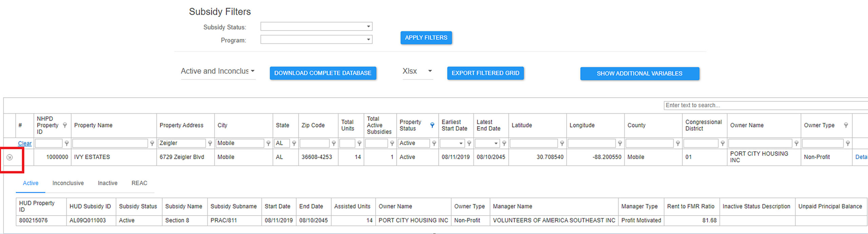
Task: Click the Clear filters link
Action: point(25,144)
